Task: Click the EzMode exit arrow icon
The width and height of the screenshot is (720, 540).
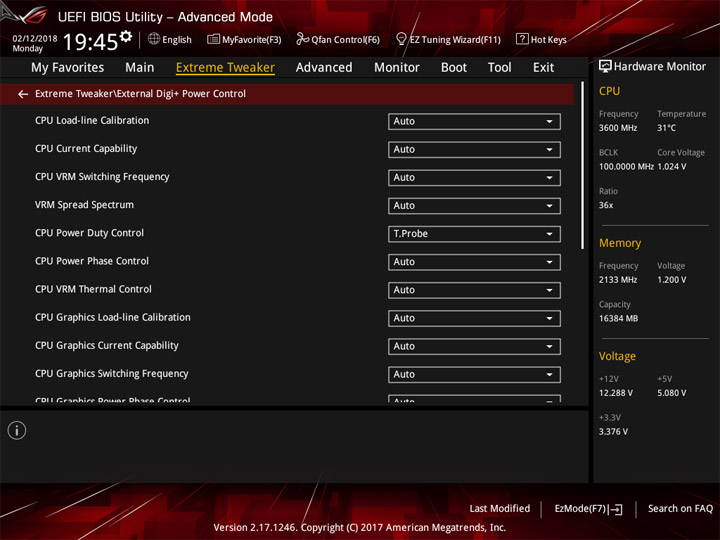Action: pos(616,509)
